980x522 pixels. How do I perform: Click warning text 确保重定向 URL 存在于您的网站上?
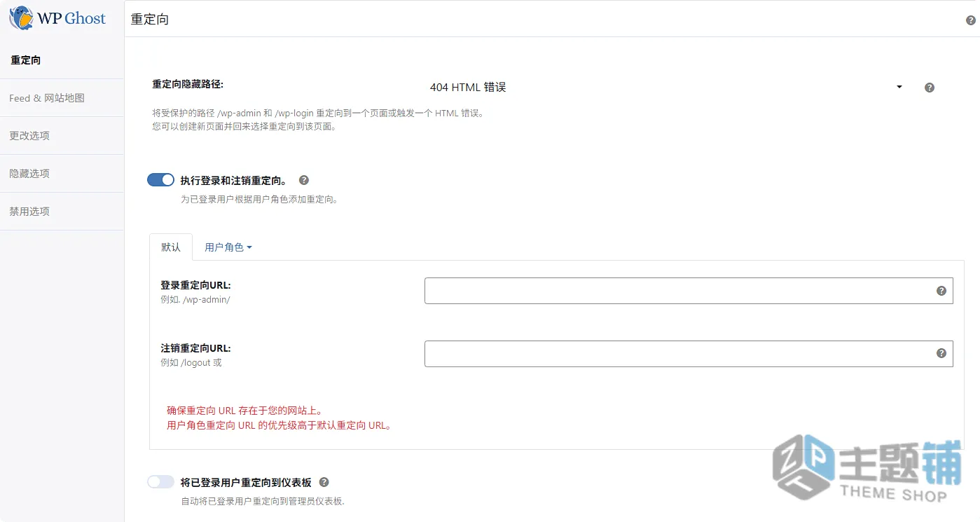coord(244,411)
